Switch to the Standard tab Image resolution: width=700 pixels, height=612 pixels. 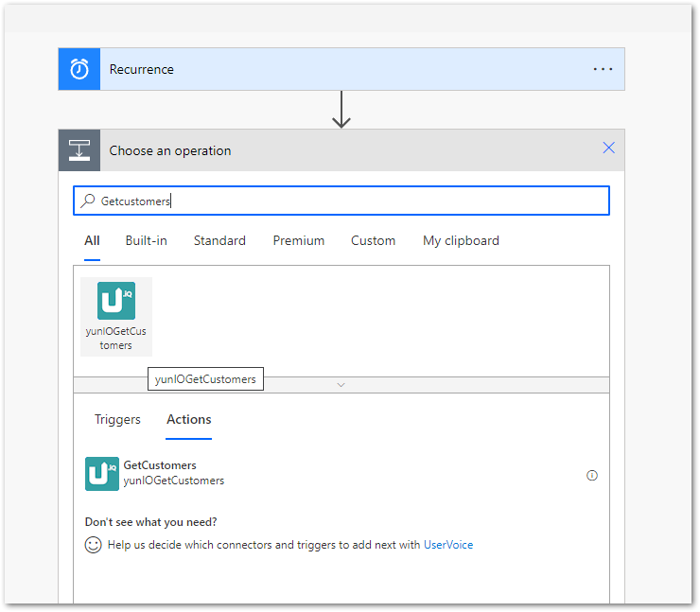pos(219,241)
